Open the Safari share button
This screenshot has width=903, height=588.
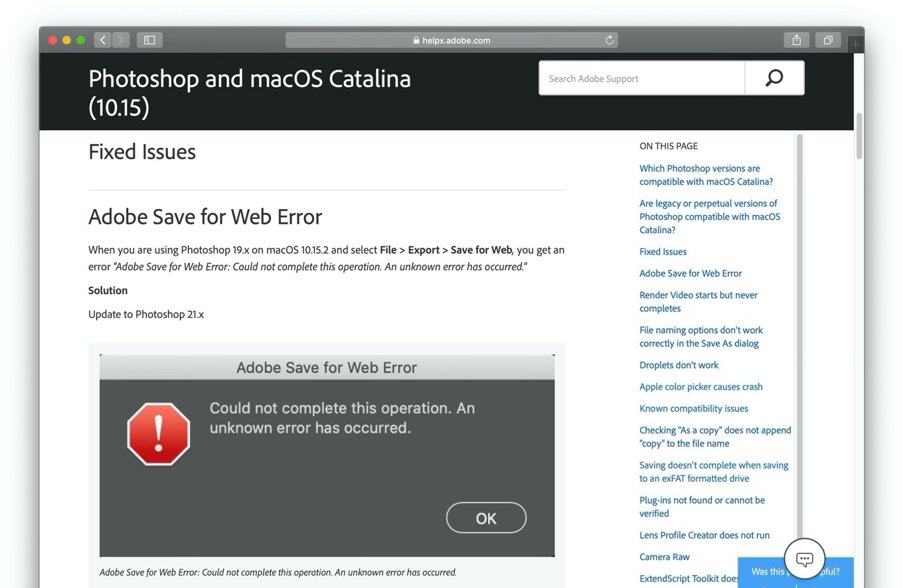[x=796, y=40]
